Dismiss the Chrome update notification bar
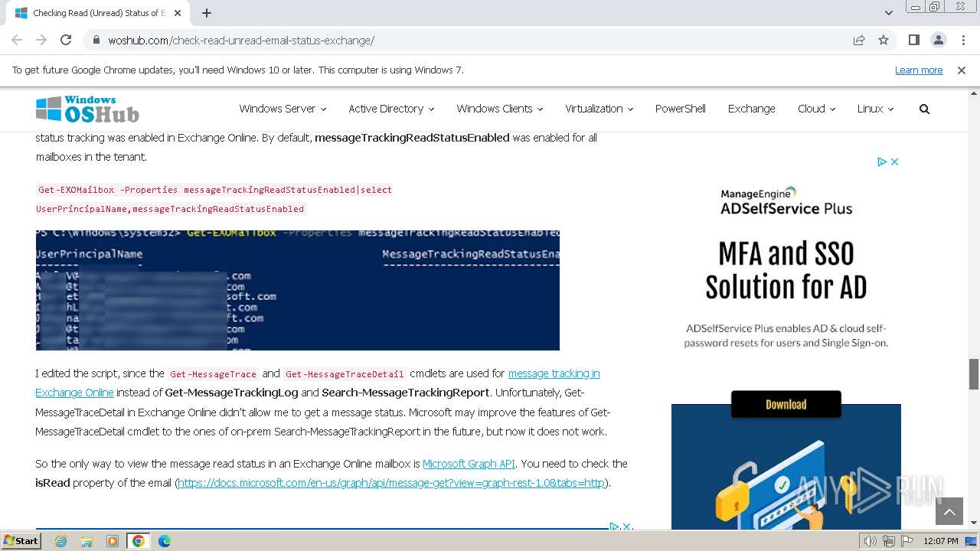Viewport: 980px width, 551px height. click(x=962, y=70)
